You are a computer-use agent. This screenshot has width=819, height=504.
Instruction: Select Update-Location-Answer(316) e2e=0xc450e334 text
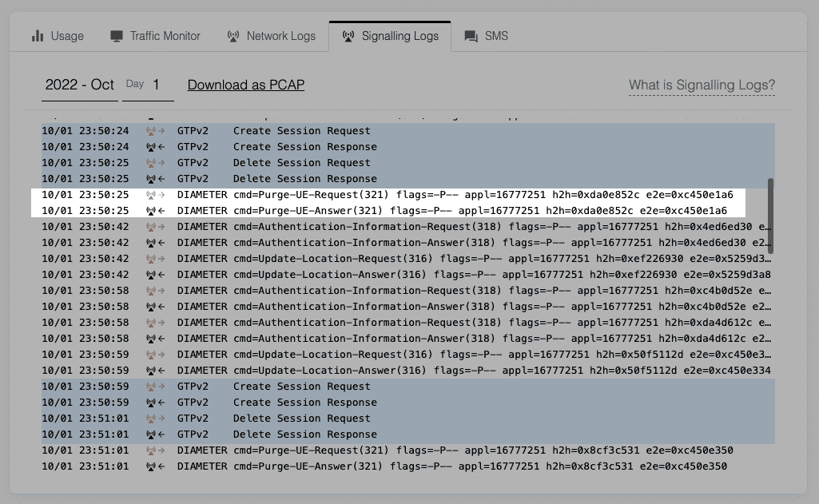(x=502, y=371)
